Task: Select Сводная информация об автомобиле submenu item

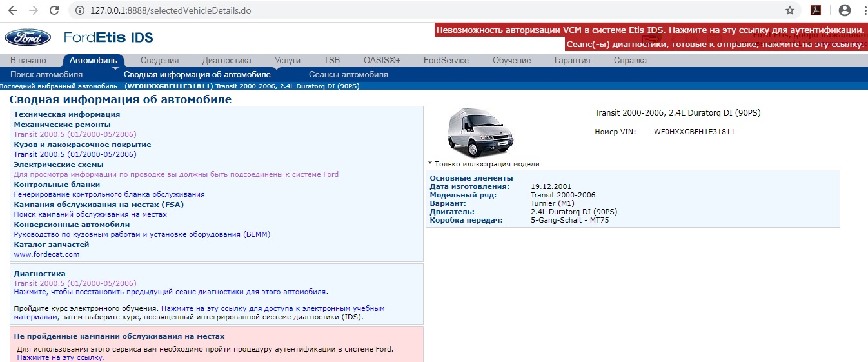Action: 197,75
